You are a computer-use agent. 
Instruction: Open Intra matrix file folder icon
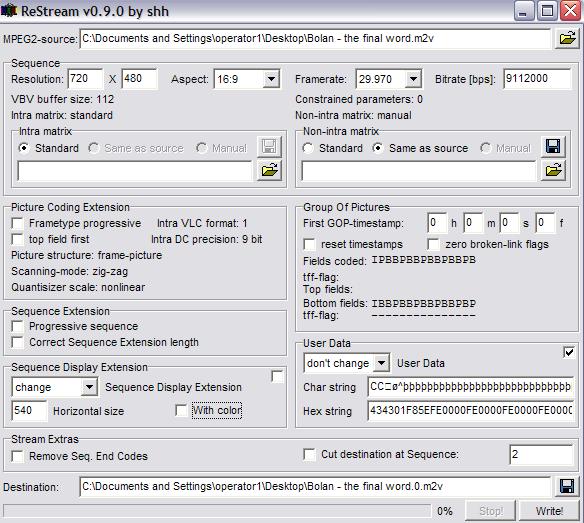point(270,171)
